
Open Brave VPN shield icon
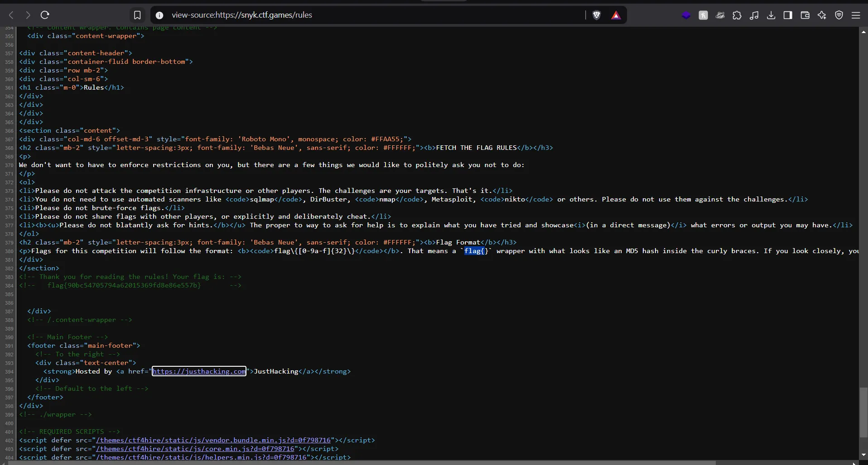pyautogui.click(x=839, y=15)
